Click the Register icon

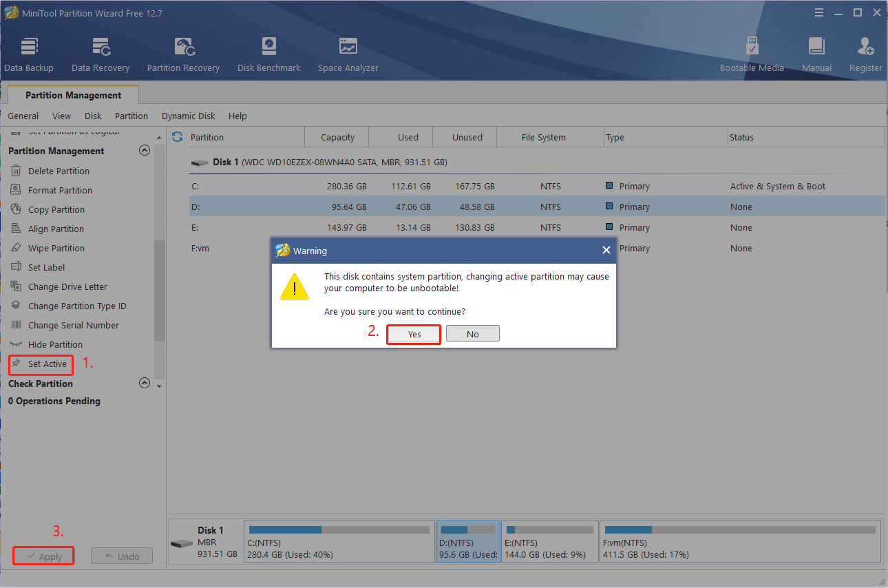pos(865,47)
